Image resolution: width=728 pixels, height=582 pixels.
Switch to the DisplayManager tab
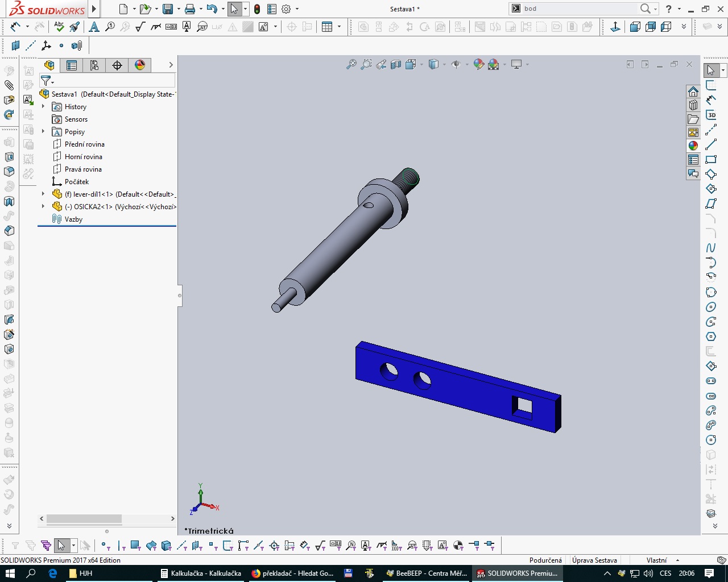(x=140, y=65)
